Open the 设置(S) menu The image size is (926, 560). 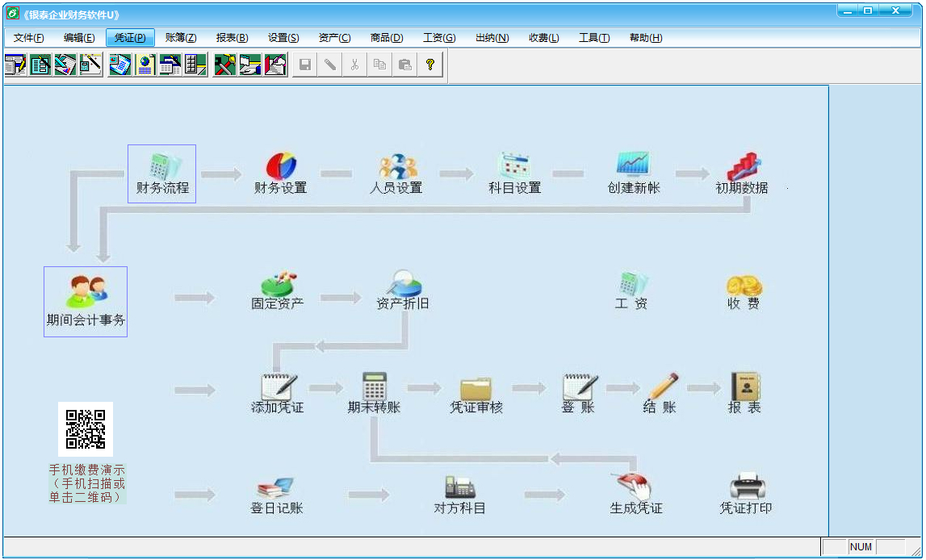283,38
